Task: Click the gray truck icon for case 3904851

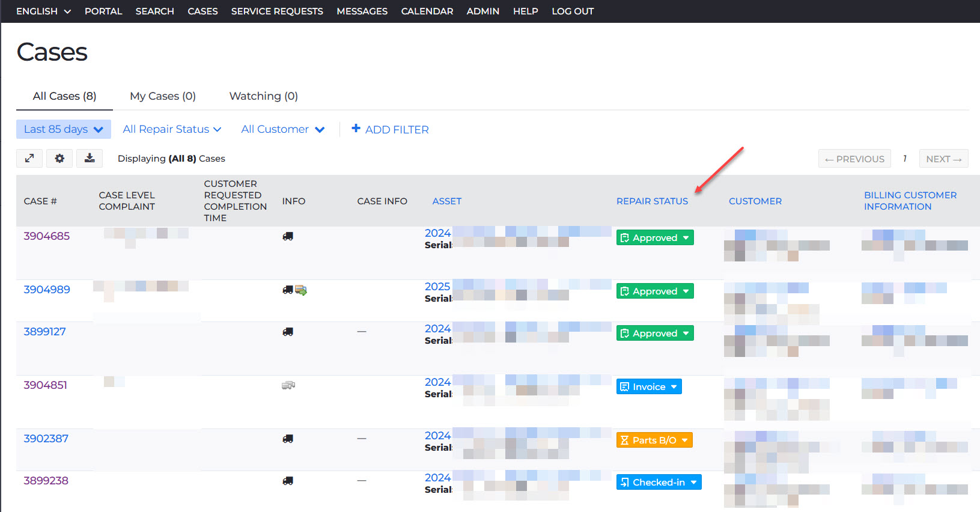Action: (288, 385)
